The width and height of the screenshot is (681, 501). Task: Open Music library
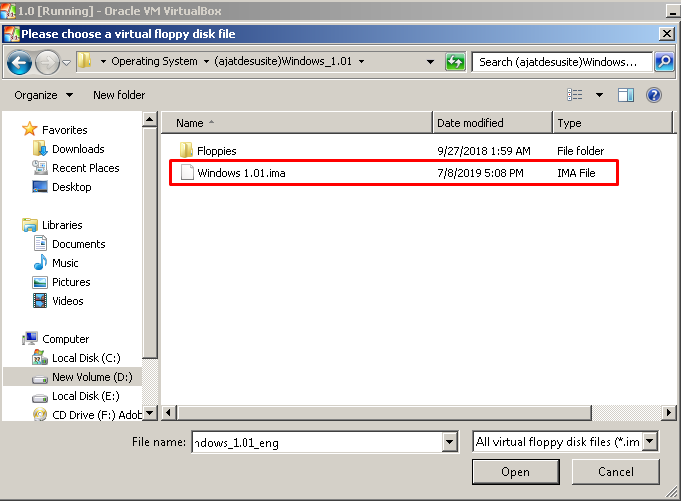65,263
